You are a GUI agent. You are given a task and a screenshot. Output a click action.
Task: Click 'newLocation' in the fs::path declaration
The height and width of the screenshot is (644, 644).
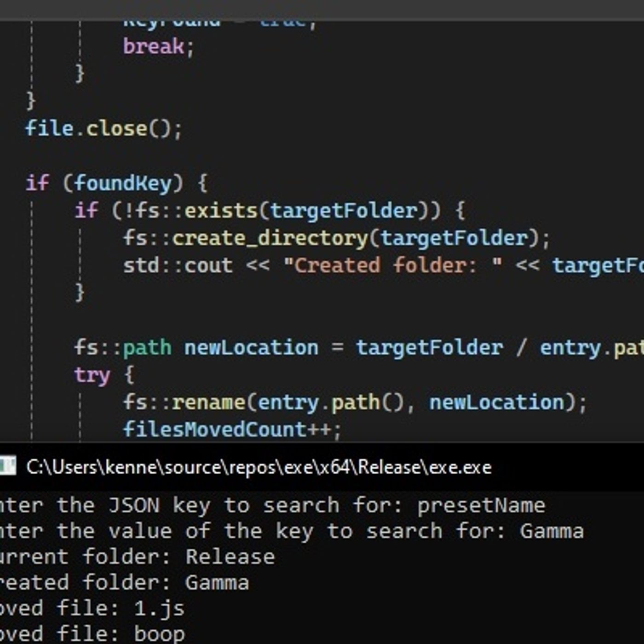click(x=251, y=347)
